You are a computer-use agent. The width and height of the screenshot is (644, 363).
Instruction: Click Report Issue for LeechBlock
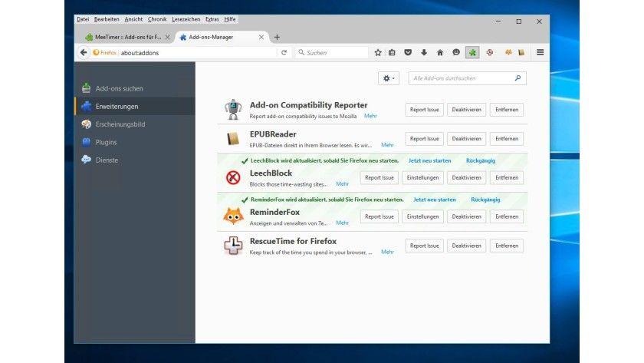379,177
